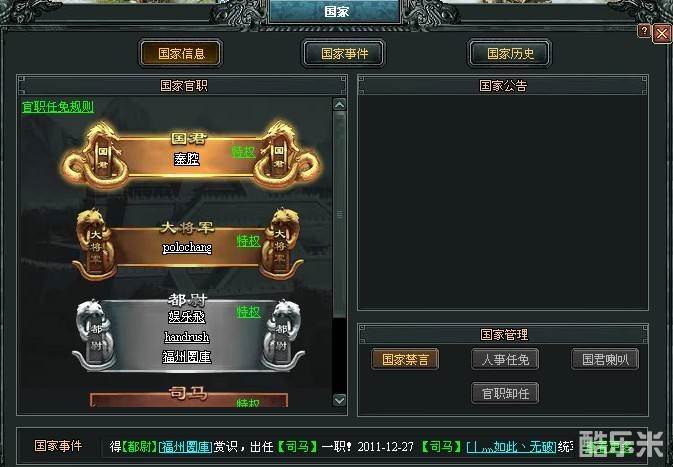Click the 国君喇叭 button
Image resolution: width=673 pixels, height=467 pixels.
click(605, 359)
